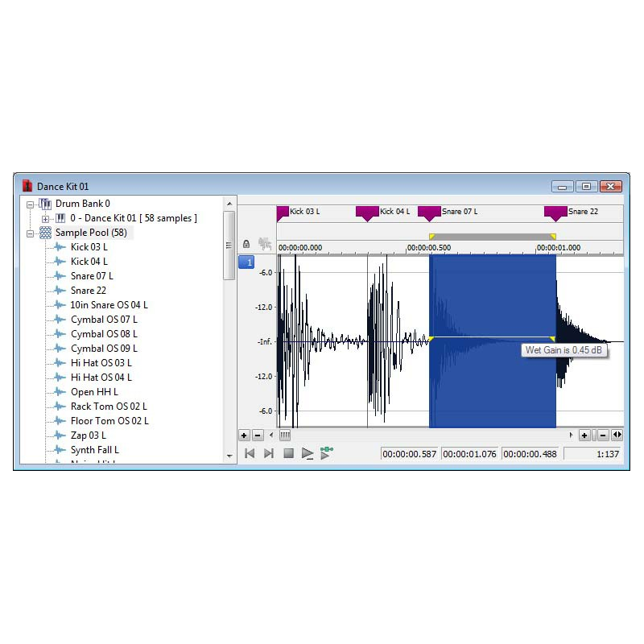This screenshot has height=644, width=644.
Task: Click the bottom-left minus level zoom button
Action: (x=258, y=436)
